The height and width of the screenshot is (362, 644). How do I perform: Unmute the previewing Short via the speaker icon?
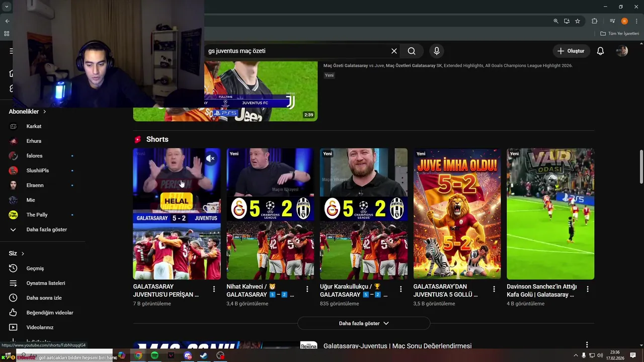coord(211,158)
